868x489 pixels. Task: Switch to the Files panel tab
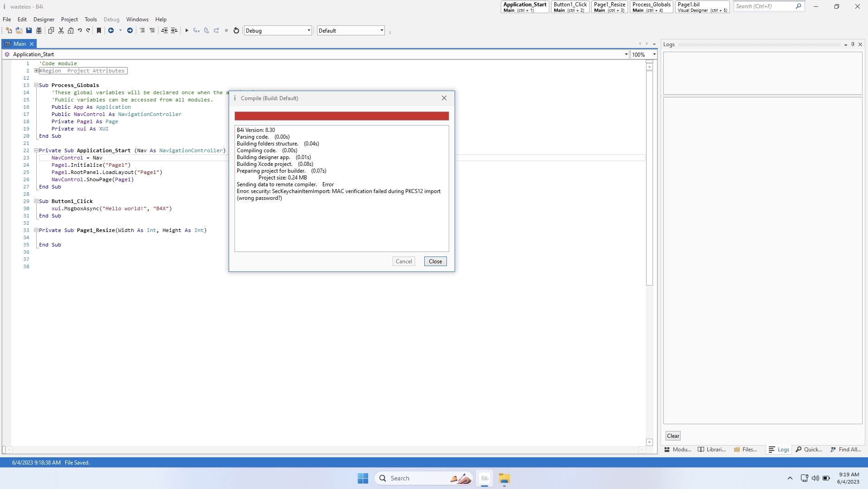(x=745, y=450)
